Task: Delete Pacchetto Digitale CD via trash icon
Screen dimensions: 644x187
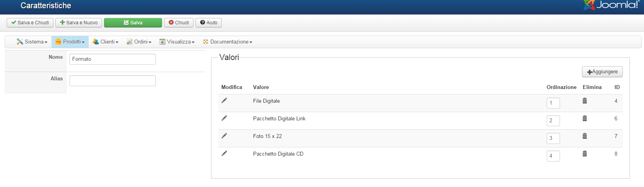Action: pyautogui.click(x=585, y=154)
